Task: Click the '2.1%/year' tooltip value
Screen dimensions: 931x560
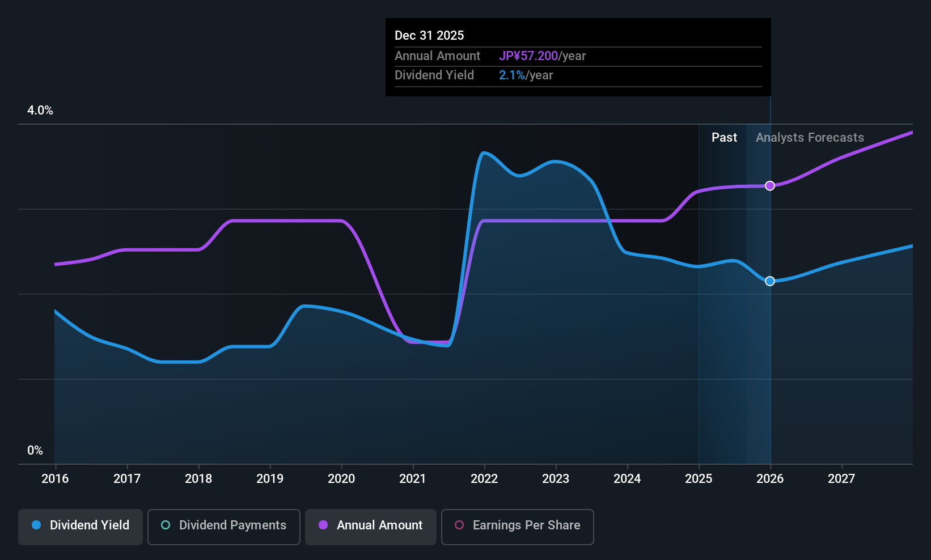Action: pyautogui.click(x=526, y=75)
